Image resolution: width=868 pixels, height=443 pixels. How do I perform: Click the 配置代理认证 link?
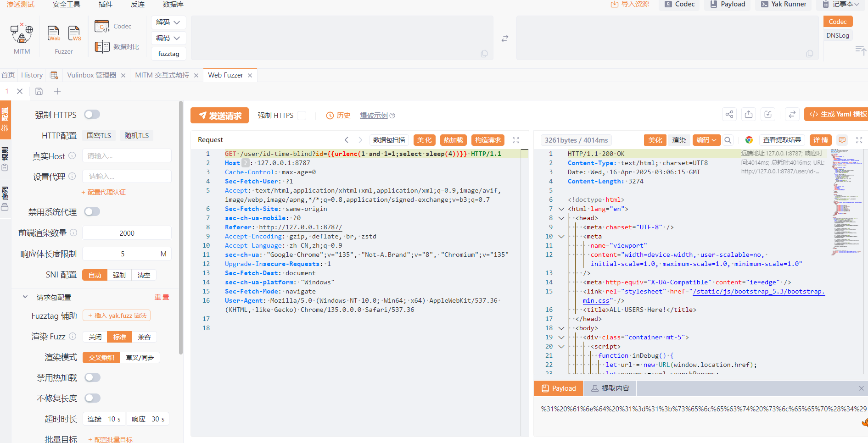[106, 192]
